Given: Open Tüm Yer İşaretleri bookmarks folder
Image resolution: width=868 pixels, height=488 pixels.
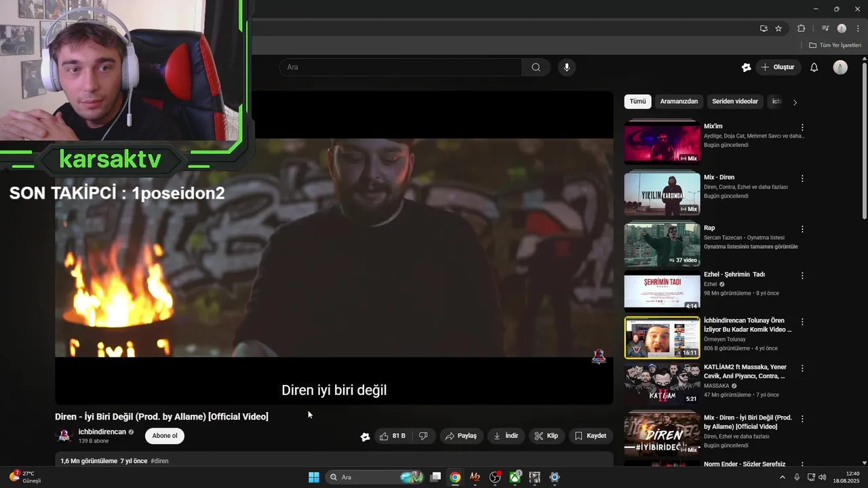Looking at the screenshot, I should 835,45.
